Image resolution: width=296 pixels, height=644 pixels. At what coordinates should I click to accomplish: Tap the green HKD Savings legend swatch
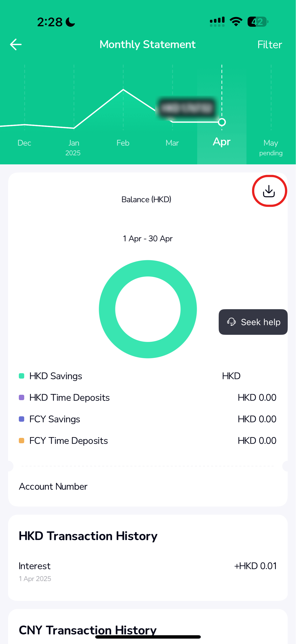[22, 376]
